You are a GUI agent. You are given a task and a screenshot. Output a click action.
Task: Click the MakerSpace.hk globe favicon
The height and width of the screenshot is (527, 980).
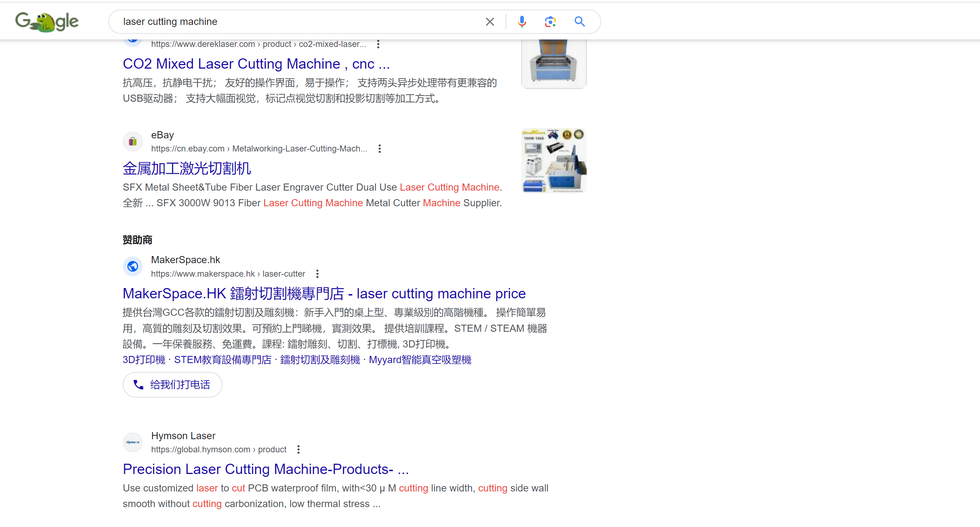tap(132, 267)
